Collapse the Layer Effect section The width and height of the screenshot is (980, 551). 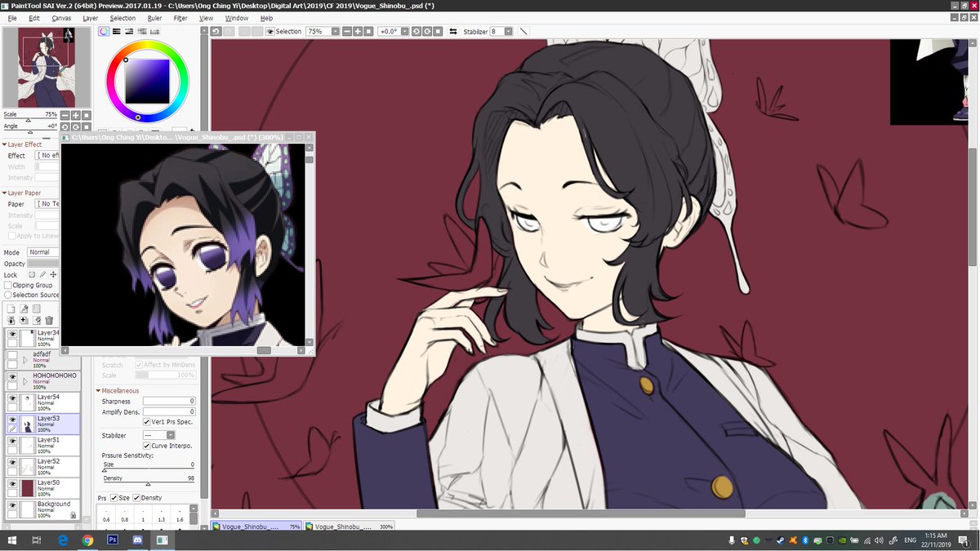(5, 144)
